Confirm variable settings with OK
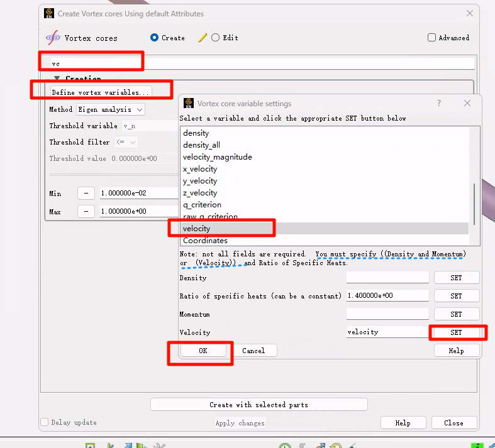Screen dimensions: 495x448 (203, 351)
